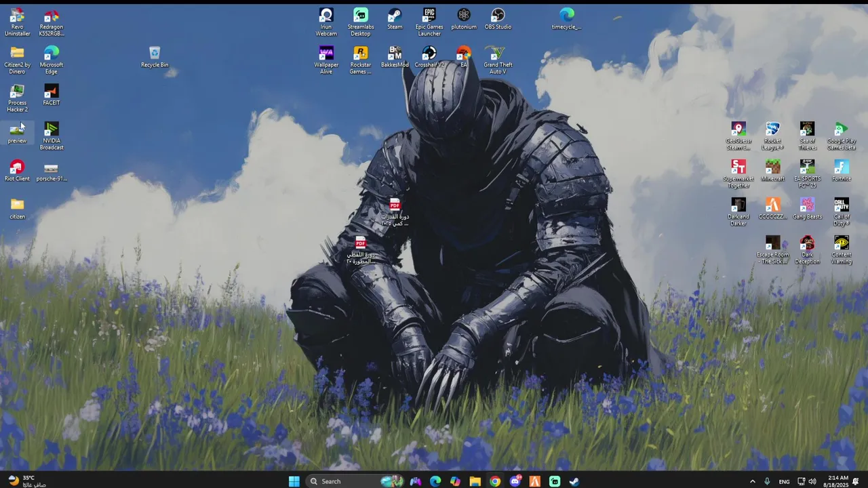The height and width of the screenshot is (488, 868).
Task: Launch the FACEIT desktop icon
Action: point(52,95)
